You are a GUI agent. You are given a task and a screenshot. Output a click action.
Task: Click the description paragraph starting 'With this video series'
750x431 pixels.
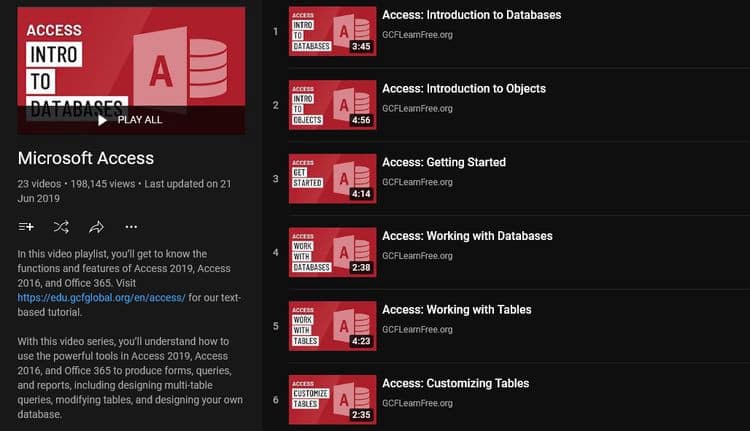130,377
